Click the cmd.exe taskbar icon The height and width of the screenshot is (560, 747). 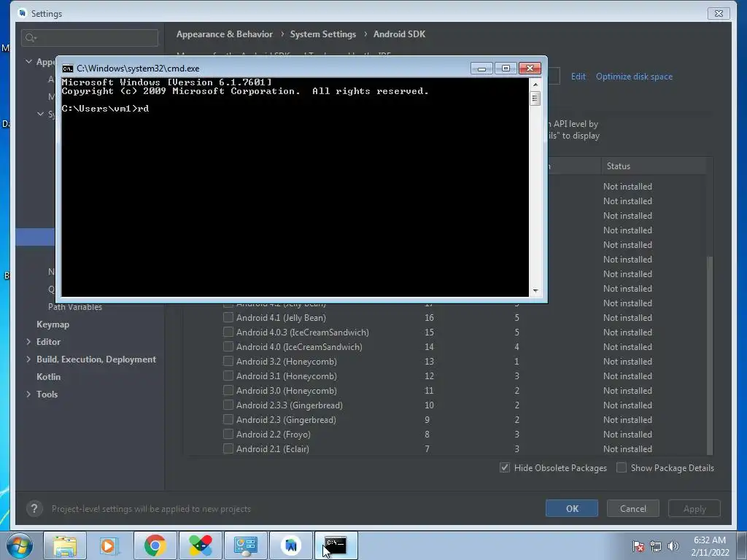point(336,545)
